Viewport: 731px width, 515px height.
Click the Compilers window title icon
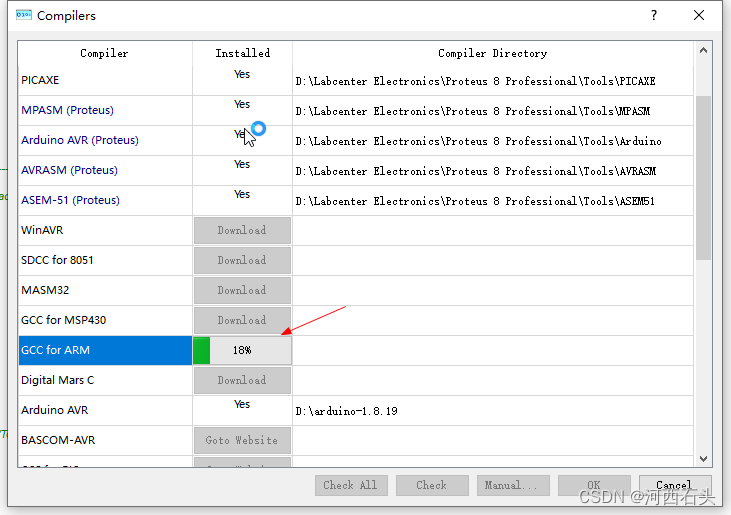[x=24, y=15]
